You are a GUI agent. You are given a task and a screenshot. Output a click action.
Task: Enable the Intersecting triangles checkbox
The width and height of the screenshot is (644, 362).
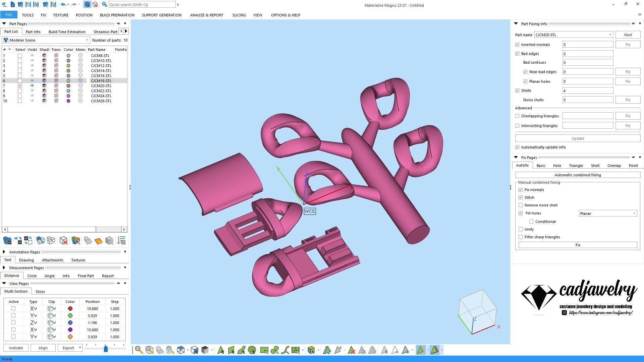(517, 126)
